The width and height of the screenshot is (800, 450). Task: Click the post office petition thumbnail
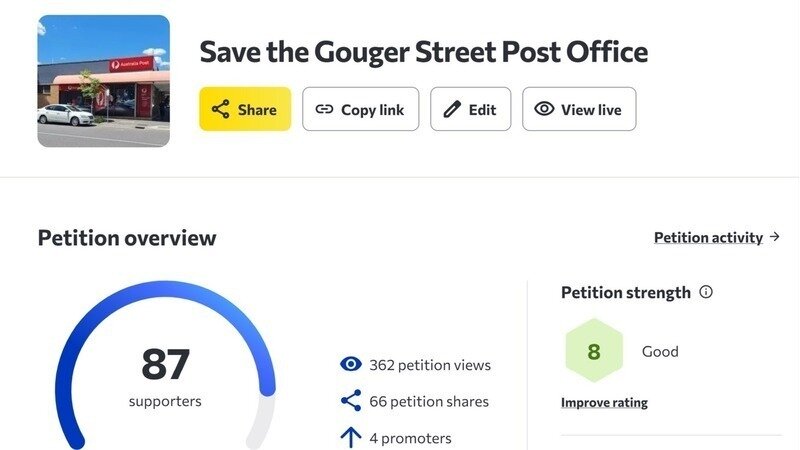pyautogui.click(x=104, y=81)
